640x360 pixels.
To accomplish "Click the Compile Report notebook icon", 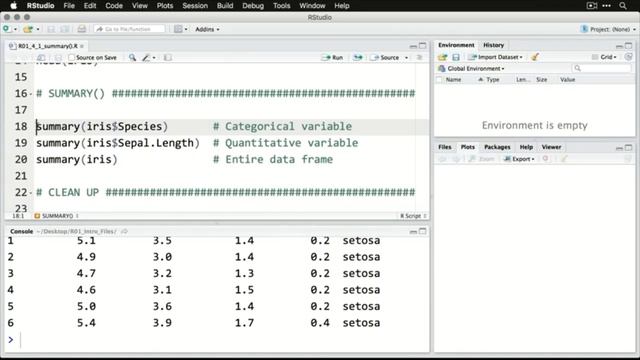I will [167, 58].
